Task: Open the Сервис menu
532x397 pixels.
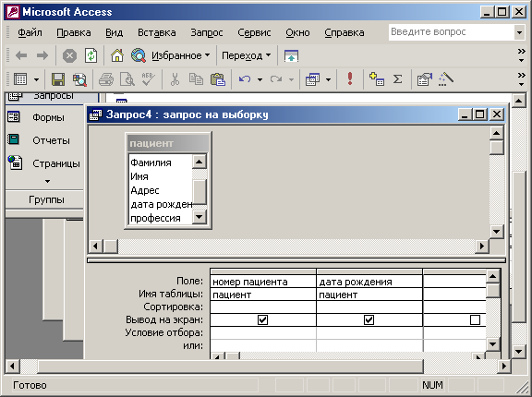Action: [254, 32]
